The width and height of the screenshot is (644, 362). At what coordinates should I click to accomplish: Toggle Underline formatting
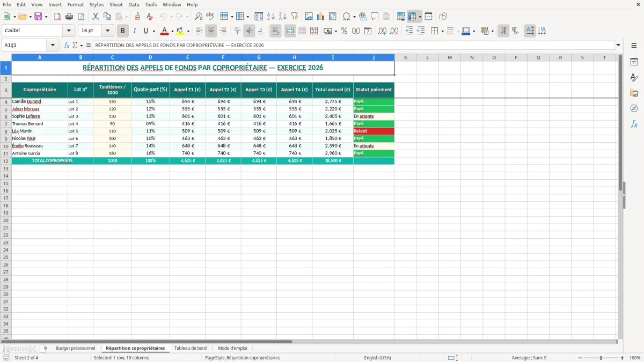145,31
